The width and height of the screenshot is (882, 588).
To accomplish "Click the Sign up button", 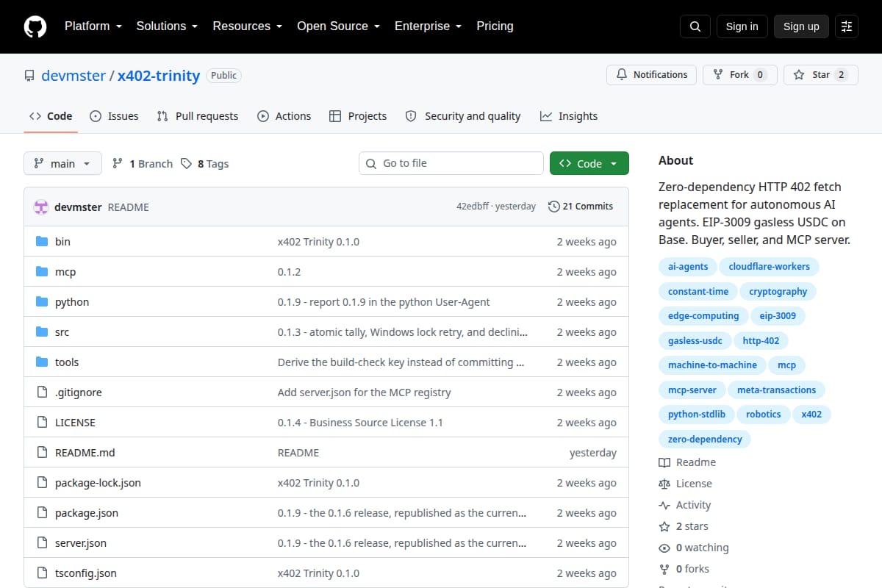I will tap(801, 26).
